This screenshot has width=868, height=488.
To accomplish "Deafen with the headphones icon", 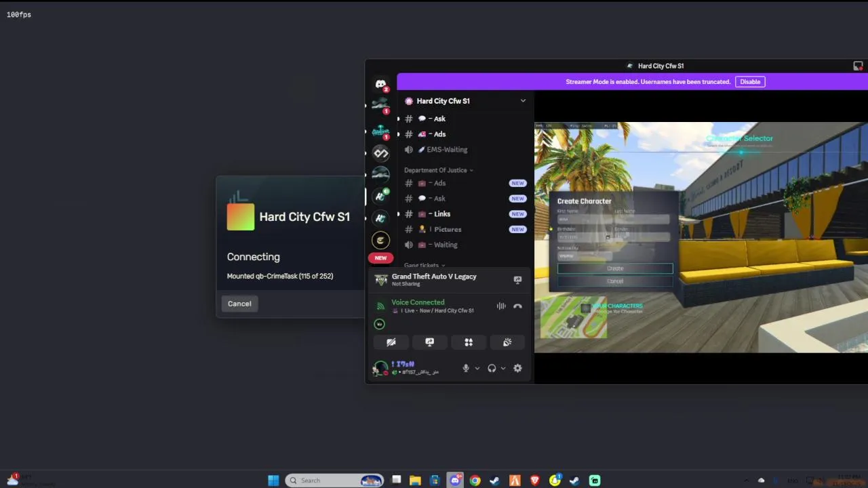I will point(492,368).
